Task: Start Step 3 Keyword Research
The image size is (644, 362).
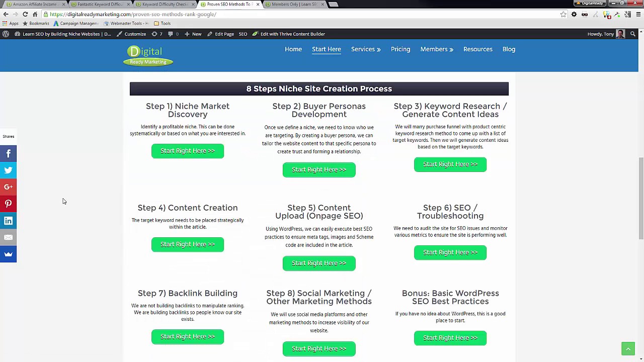Action: point(450,164)
